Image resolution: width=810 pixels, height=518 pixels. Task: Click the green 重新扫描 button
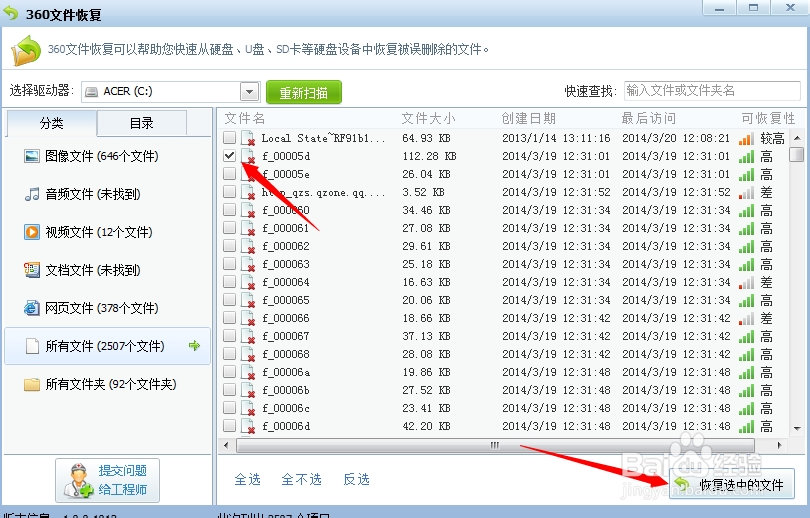(x=304, y=92)
